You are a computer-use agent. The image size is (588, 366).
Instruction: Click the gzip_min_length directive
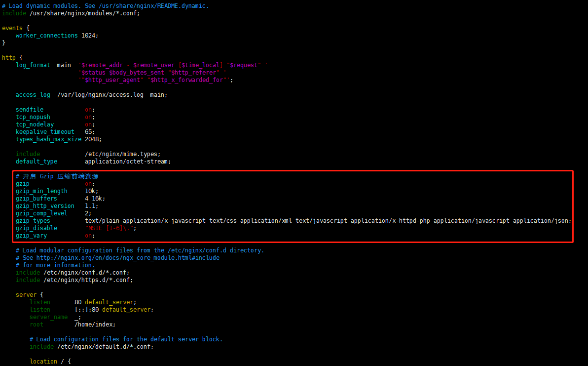41,191
